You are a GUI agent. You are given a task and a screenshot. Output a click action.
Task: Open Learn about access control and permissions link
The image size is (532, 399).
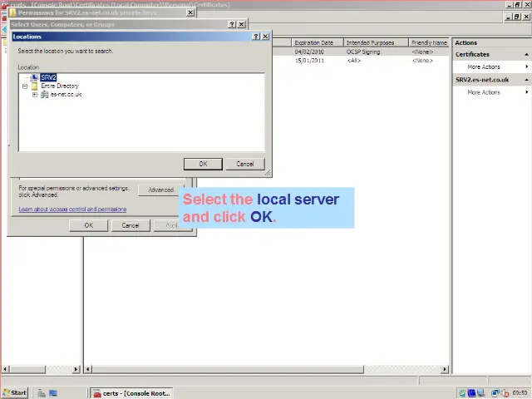(x=72, y=209)
